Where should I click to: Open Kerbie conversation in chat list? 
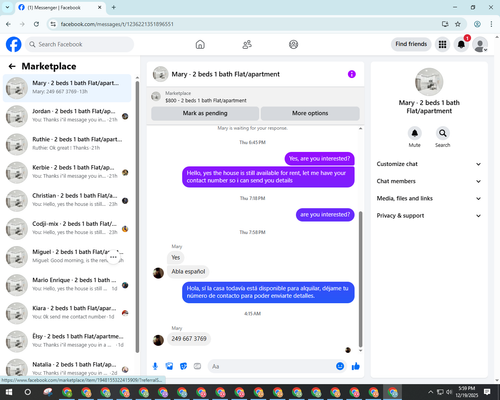[x=67, y=172]
